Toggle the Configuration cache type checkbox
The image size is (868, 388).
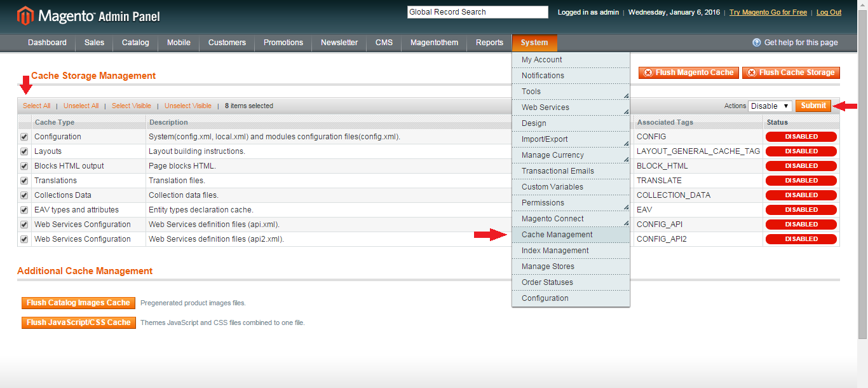24,137
